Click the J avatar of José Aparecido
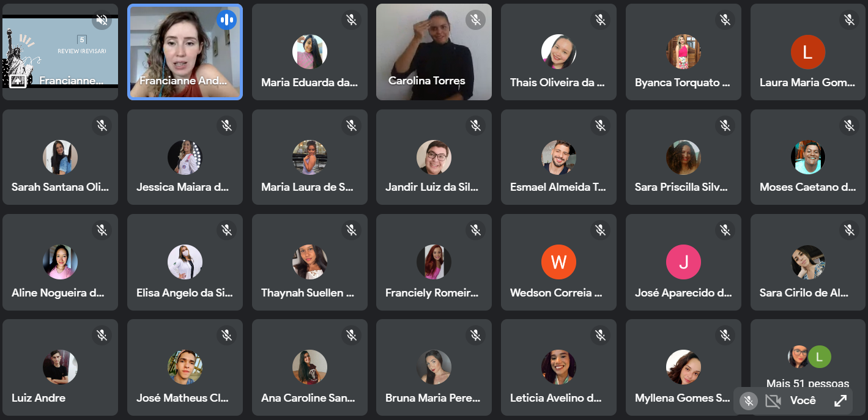Screen dimensions: 868x420 683,262
